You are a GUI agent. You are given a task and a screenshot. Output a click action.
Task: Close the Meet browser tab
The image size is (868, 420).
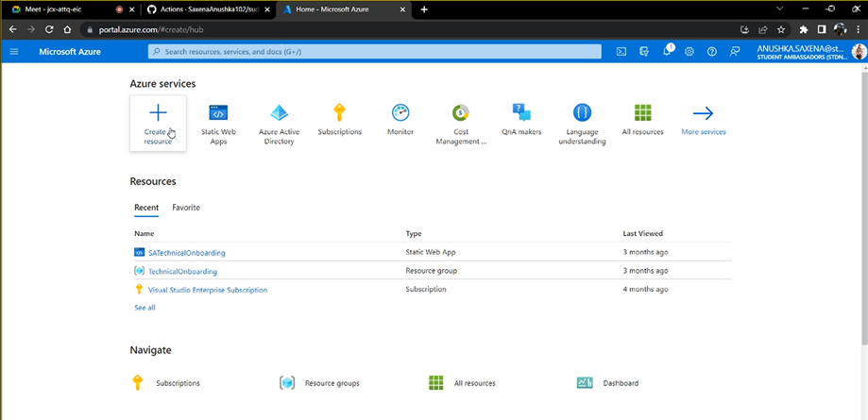point(131,9)
